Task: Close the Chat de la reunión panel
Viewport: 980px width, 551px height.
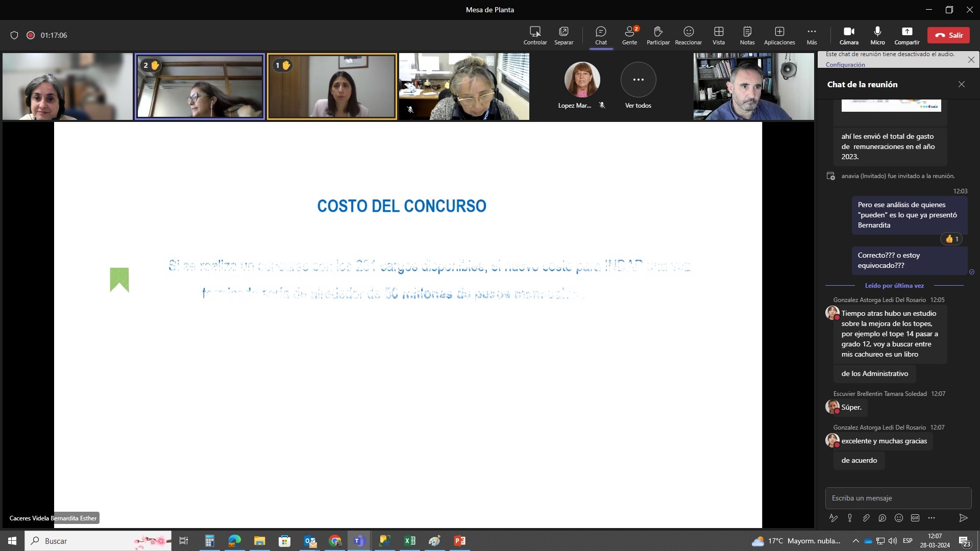Action: [962, 84]
